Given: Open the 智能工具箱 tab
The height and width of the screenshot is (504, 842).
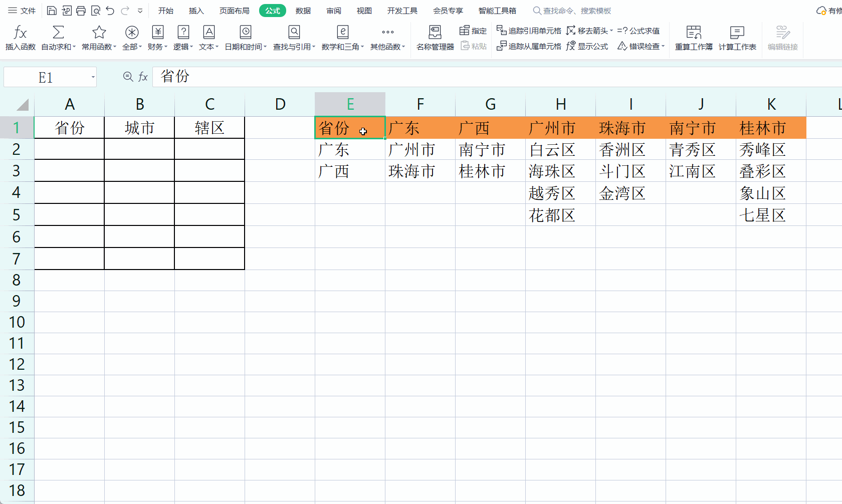Looking at the screenshot, I should [497, 11].
